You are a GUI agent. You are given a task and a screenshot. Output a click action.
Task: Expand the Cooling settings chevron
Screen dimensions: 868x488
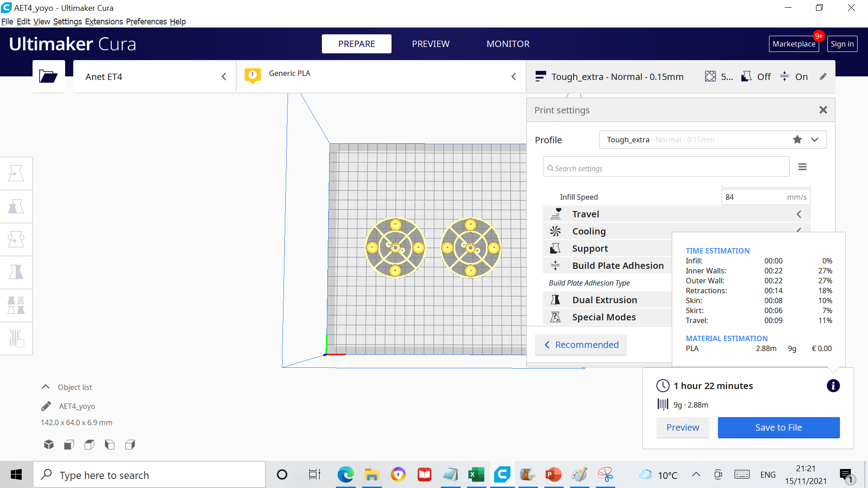point(798,230)
